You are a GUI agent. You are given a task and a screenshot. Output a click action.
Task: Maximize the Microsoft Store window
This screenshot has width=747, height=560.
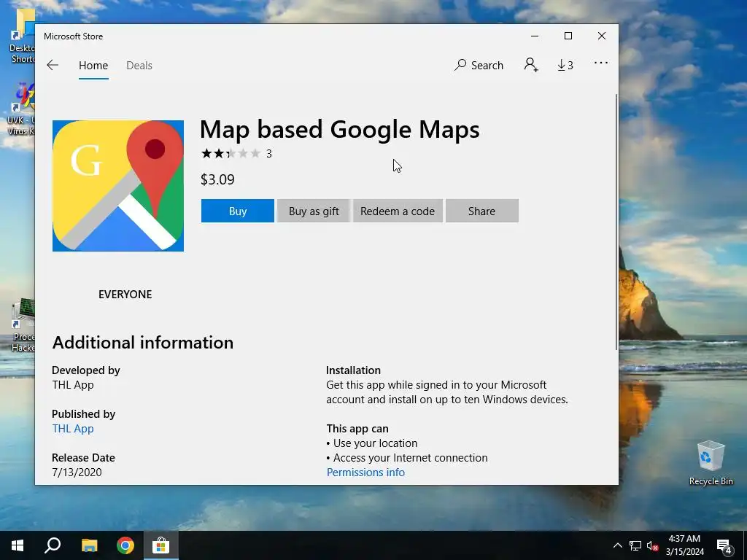568,36
